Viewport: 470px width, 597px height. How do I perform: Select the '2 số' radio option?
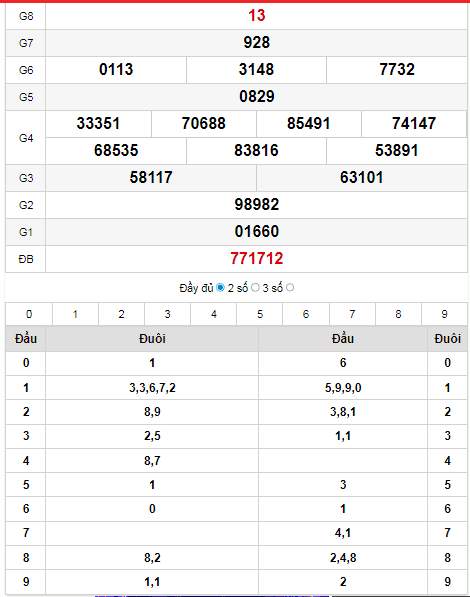[x=255, y=288]
